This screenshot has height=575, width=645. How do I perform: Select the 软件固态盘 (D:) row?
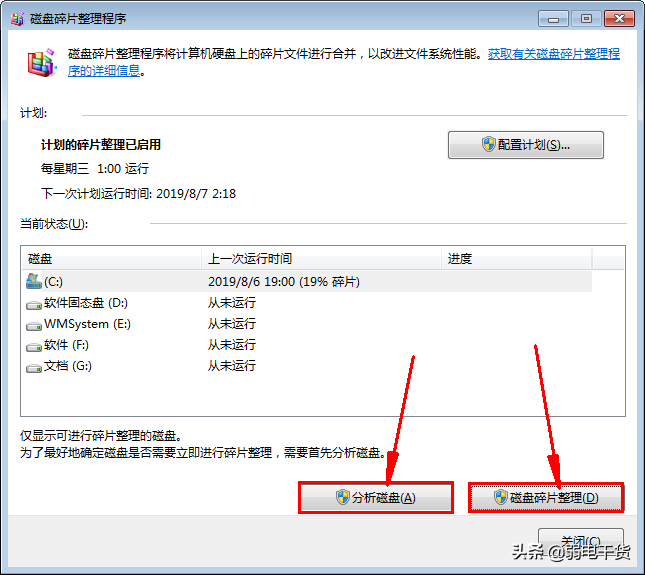[308, 303]
